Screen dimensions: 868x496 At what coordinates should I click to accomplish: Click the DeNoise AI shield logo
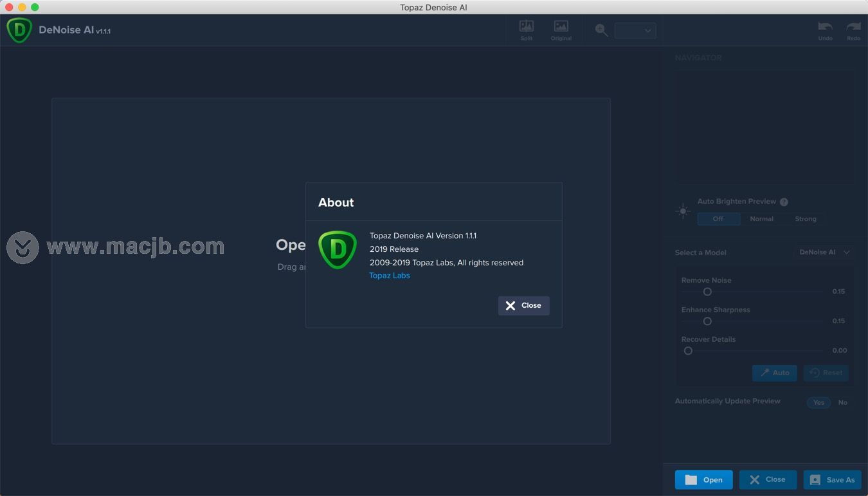click(19, 30)
